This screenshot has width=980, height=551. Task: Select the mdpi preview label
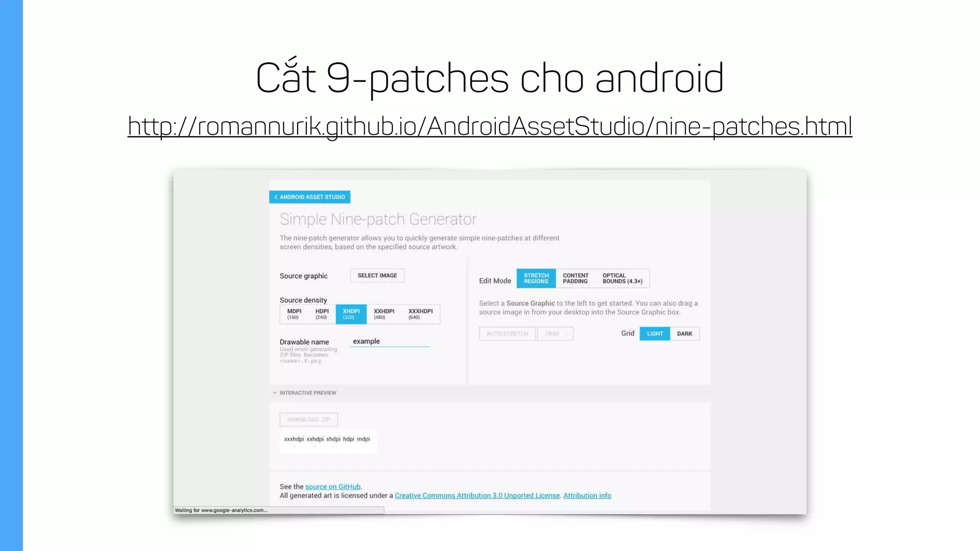click(x=363, y=439)
